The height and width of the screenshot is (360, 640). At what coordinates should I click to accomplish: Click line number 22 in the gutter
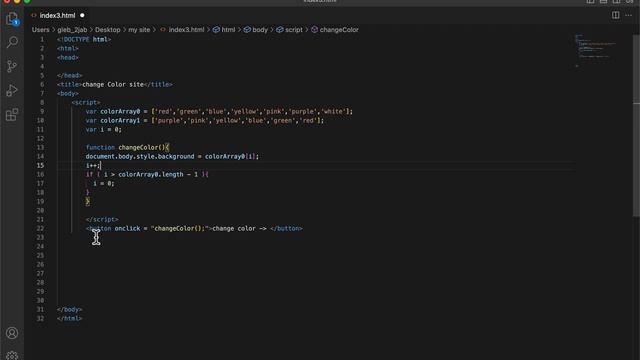coord(40,229)
